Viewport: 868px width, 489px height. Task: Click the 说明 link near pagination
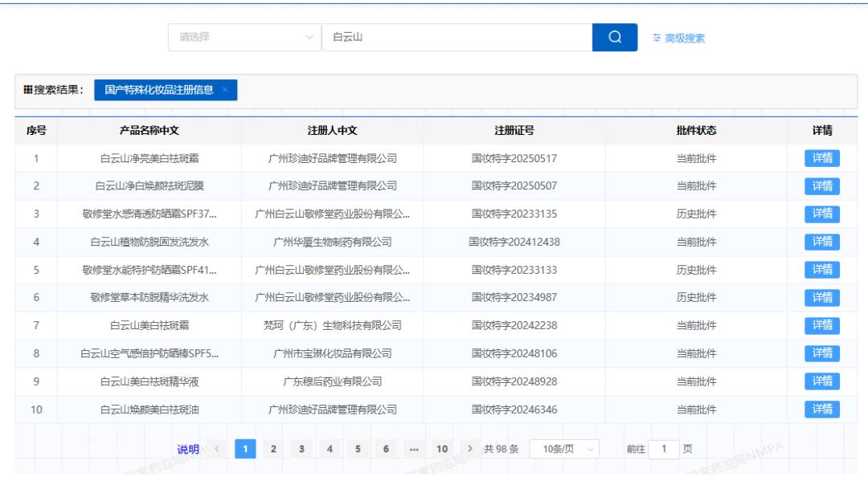coord(188,450)
